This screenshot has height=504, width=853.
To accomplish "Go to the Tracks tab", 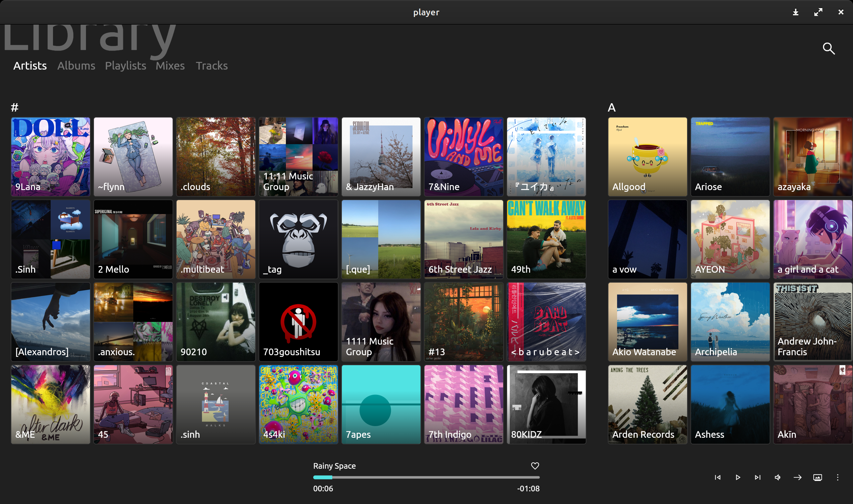I will tap(211, 66).
